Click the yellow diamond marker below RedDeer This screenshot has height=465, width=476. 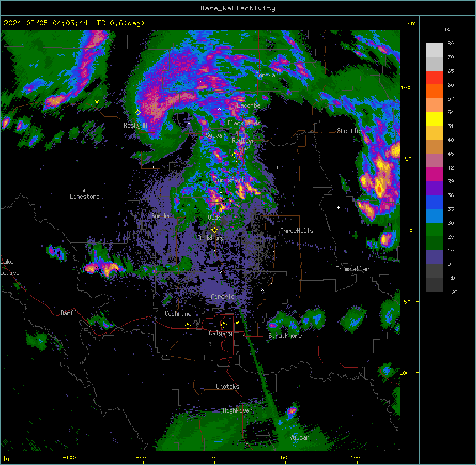coord(235,155)
